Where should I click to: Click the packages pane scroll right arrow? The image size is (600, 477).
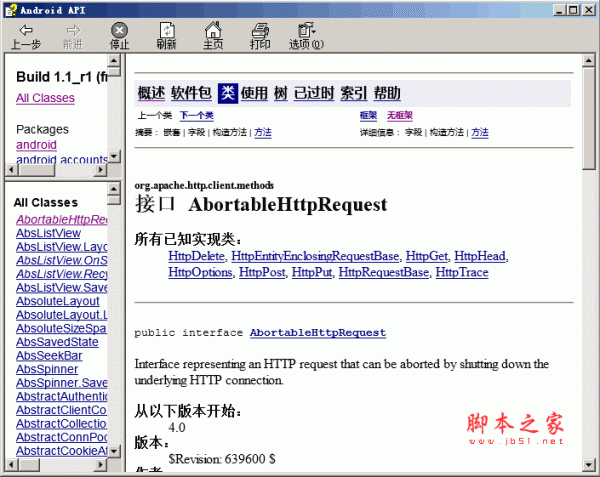click(x=101, y=169)
